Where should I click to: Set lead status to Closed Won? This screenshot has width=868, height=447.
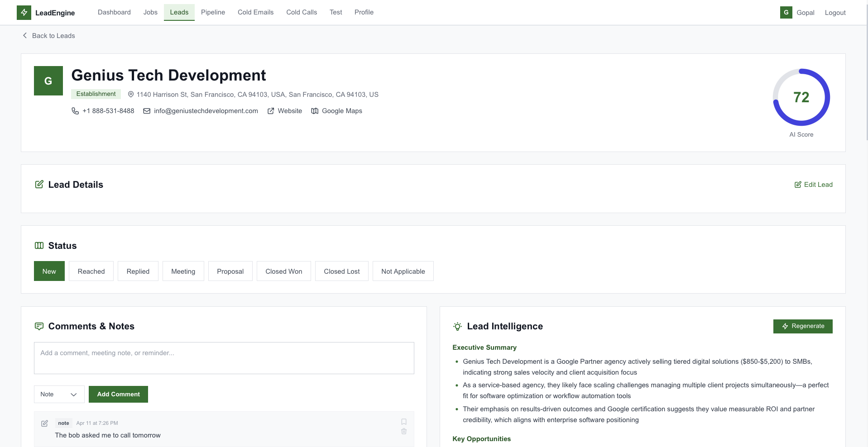tap(283, 271)
